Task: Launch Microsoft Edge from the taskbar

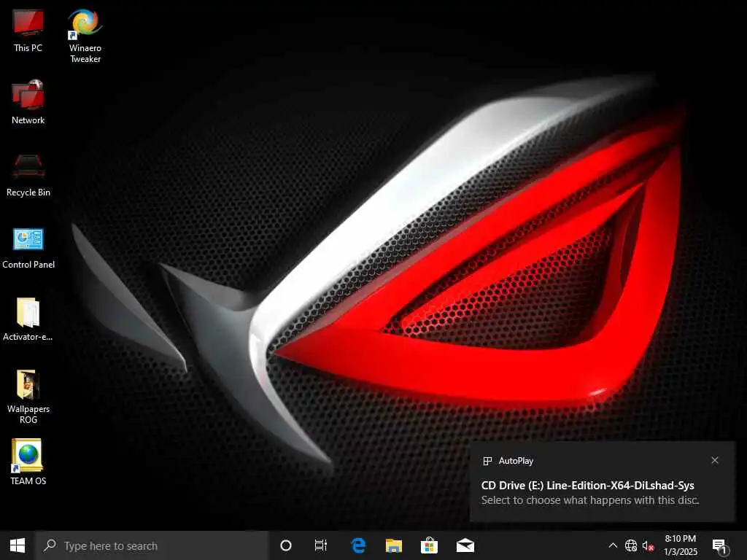Action: pos(358,545)
